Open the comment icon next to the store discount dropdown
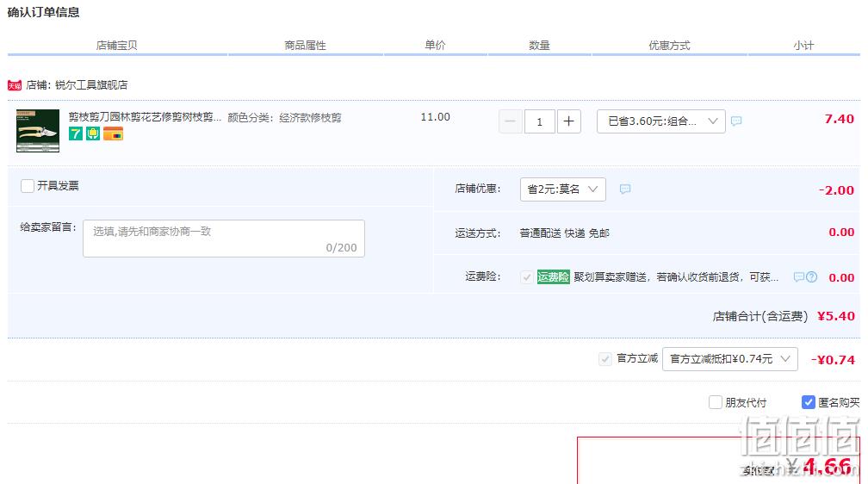This screenshot has height=484, width=868. 625,189
